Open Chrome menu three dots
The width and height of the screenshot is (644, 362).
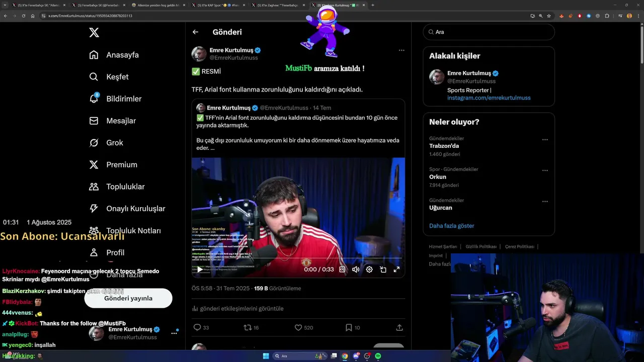pos(639,16)
